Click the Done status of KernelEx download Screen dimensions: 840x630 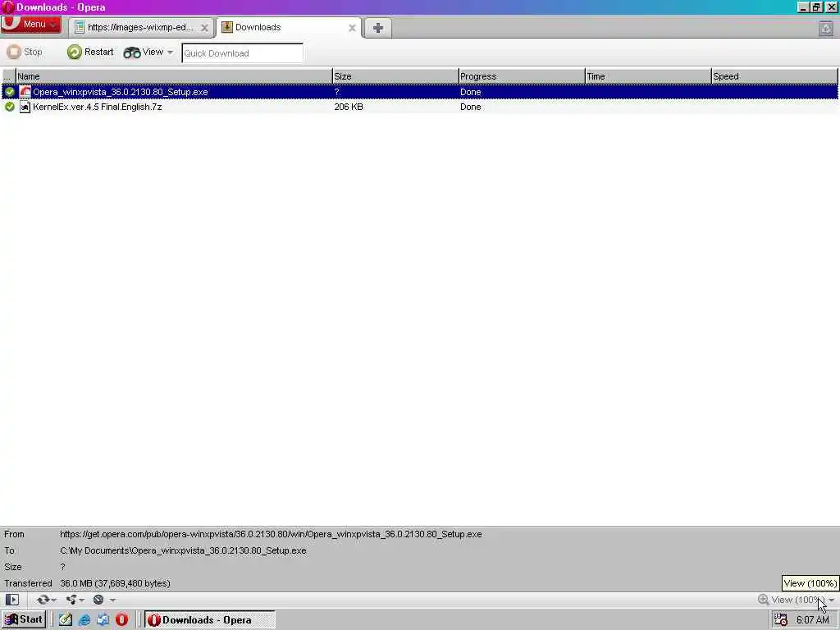point(470,107)
